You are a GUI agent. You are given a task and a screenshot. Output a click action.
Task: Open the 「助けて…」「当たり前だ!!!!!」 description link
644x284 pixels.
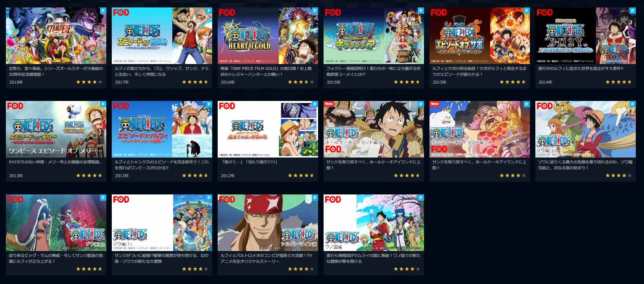[249, 162]
